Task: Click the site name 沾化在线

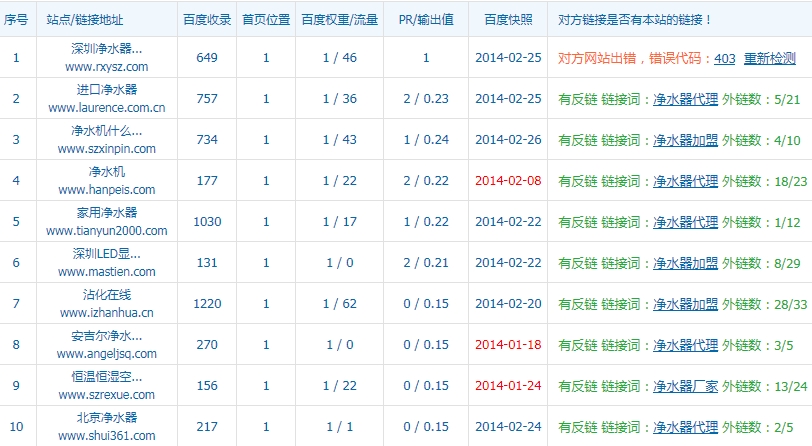Action: tap(107, 295)
